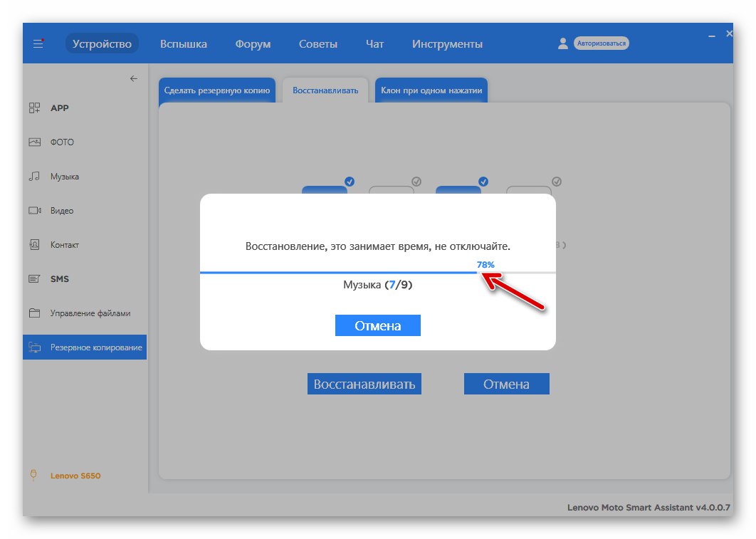Viewport: 756px width, 539px height.
Task: Collapse sidebar with back arrow
Action: point(134,78)
